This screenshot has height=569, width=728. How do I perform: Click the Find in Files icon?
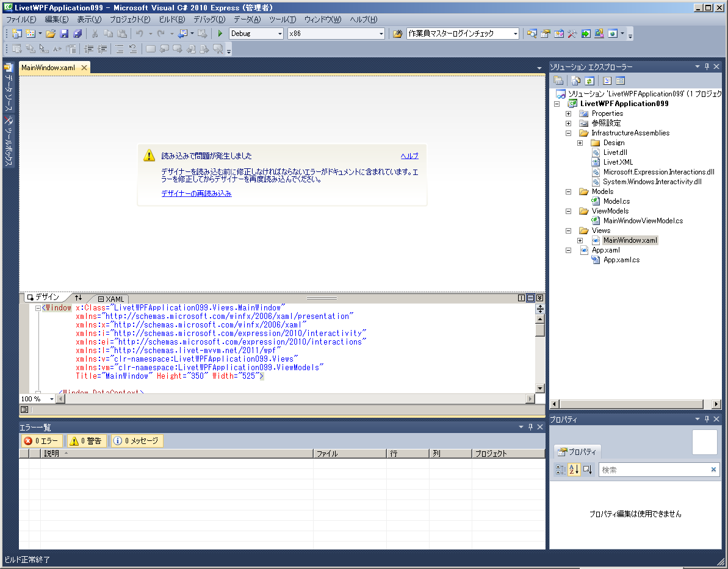[x=397, y=34]
